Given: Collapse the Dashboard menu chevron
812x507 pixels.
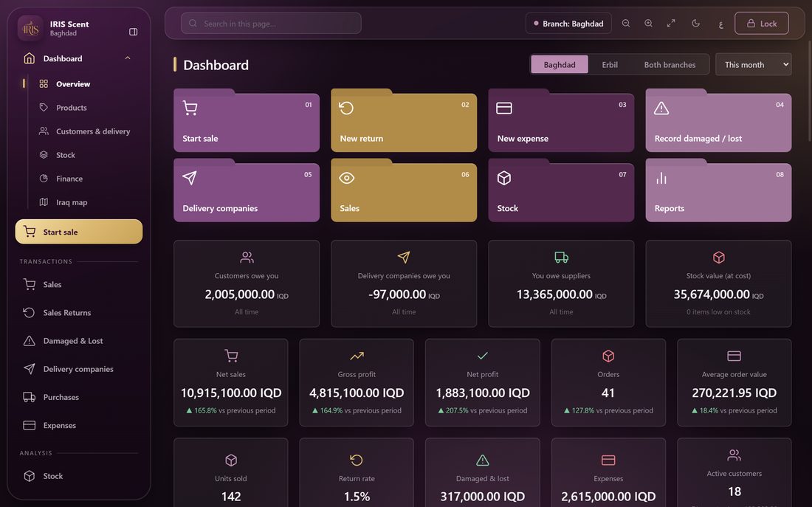Looking at the screenshot, I should tap(128, 58).
